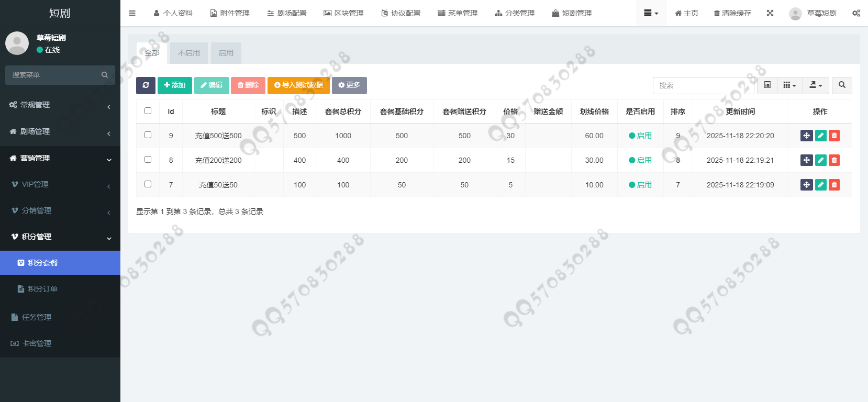Viewport: 868px width, 402px height.
Task: Open the columns visibility dropdown
Action: click(790, 85)
